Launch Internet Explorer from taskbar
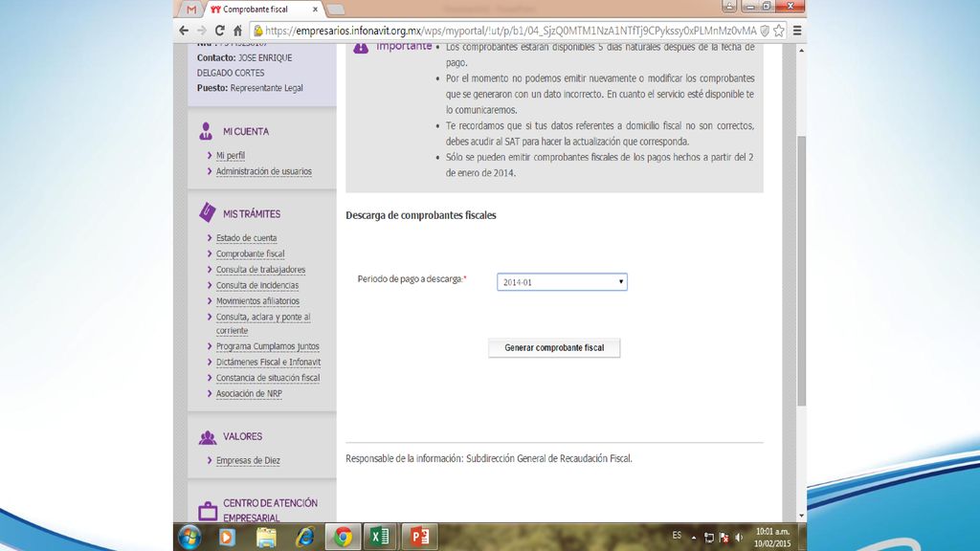 304,537
